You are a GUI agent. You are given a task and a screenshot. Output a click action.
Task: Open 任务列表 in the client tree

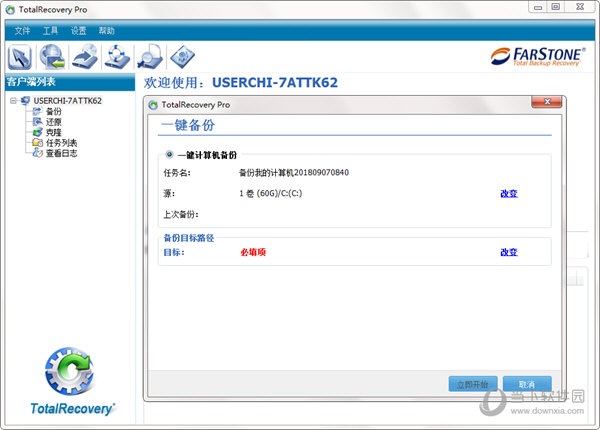click(x=62, y=143)
